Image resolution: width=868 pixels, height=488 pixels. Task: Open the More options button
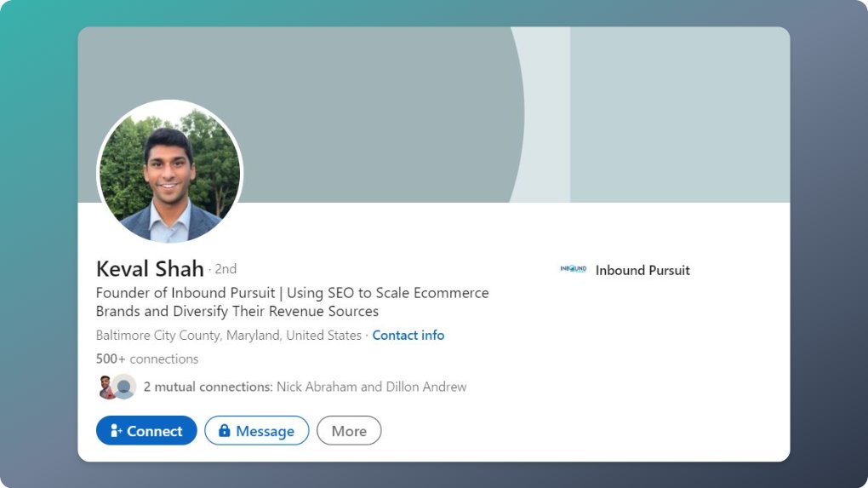[349, 430]
